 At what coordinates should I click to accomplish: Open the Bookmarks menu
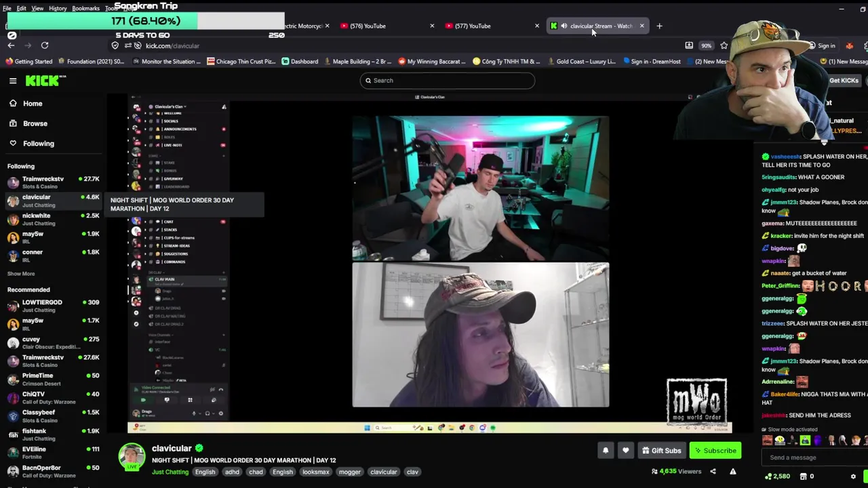coord(85,8)
